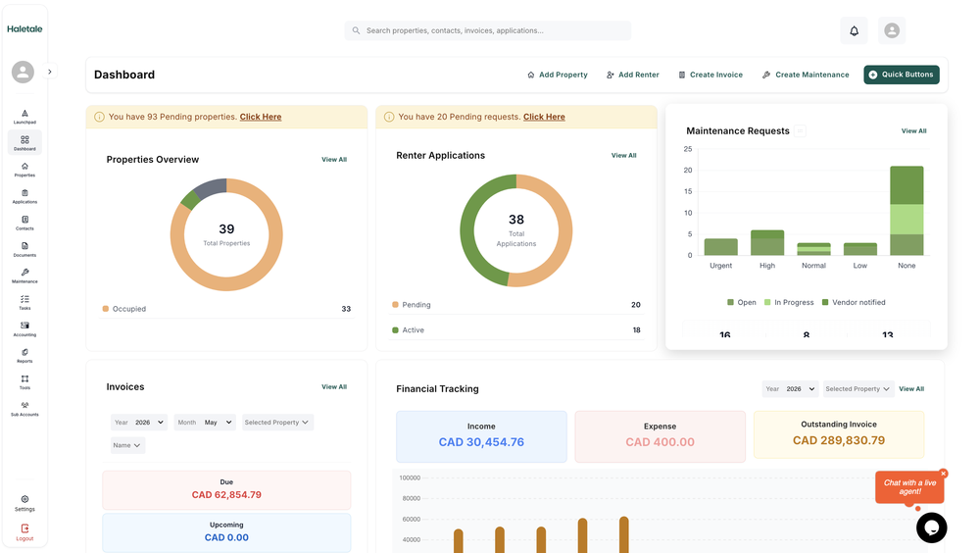The height and width of the screenshot is (553, 980).
Task: Open the Invoices Selected Property dropdown
Action: 276,423
